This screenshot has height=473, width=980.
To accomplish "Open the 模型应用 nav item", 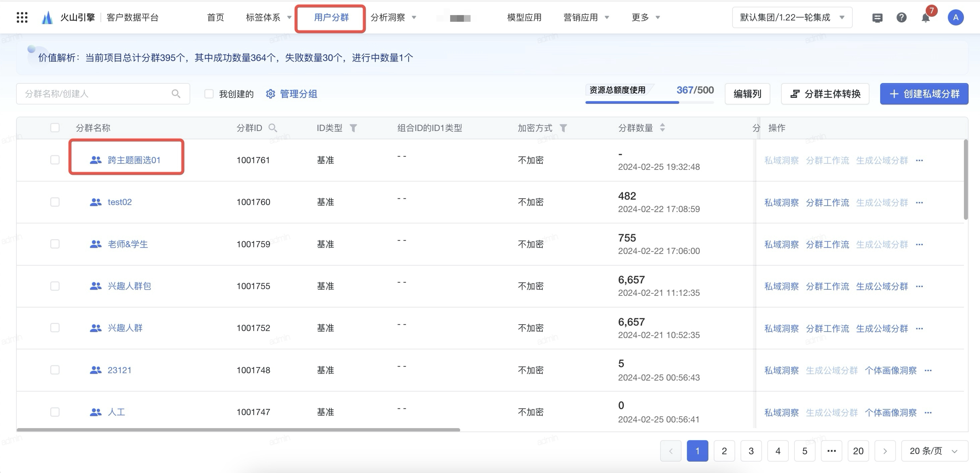I will coord(524,17).
